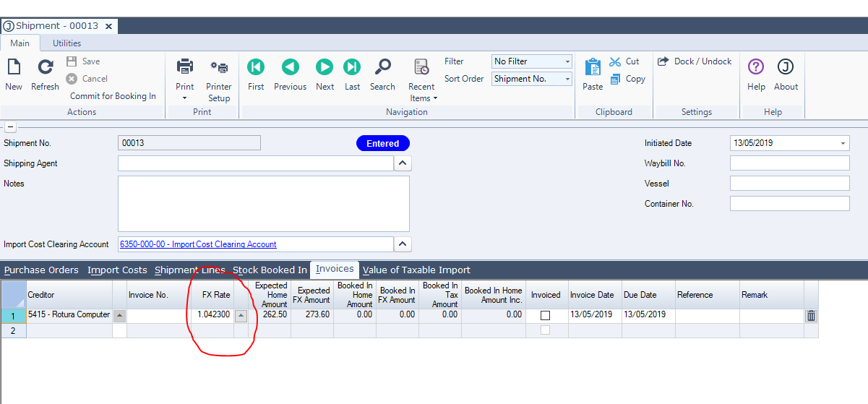Collapse the header section with minus button
Screen dimensions: 868x404
point(10,126)
